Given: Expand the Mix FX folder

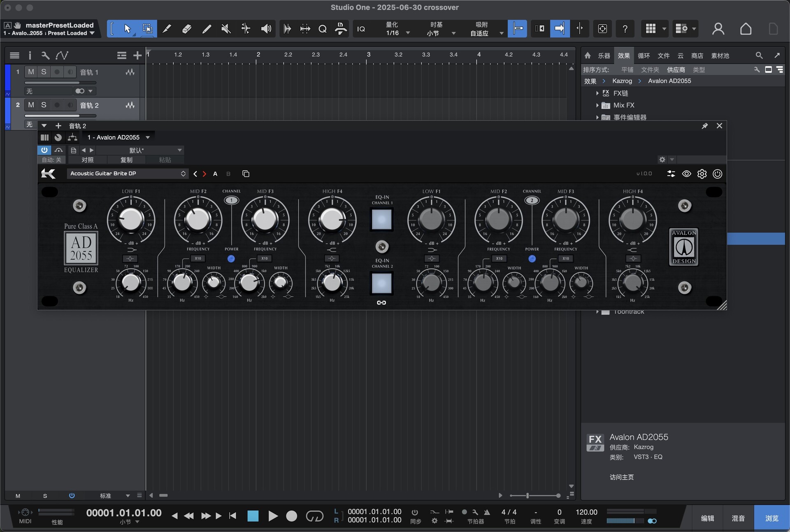Looking at the screenshot, I should point(597,105).
